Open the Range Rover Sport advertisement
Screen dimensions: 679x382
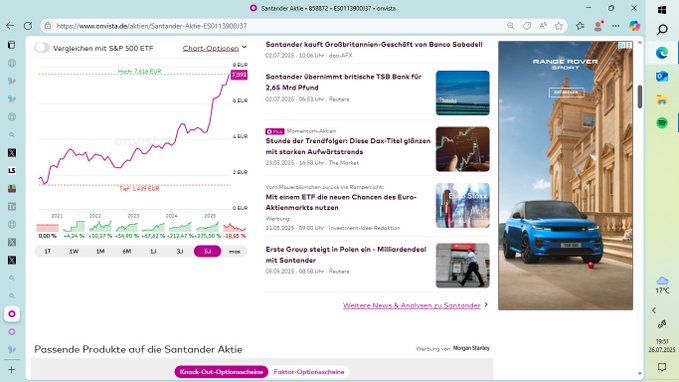tap(565, 175)
